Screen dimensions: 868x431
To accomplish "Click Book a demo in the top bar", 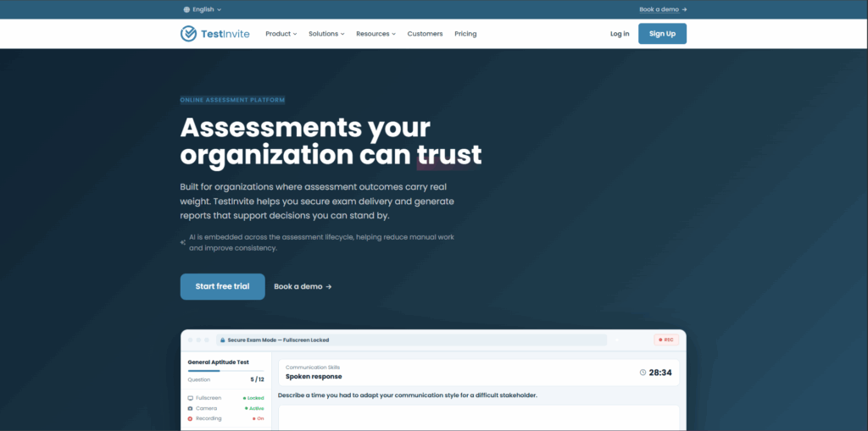I will coord(663,9).
